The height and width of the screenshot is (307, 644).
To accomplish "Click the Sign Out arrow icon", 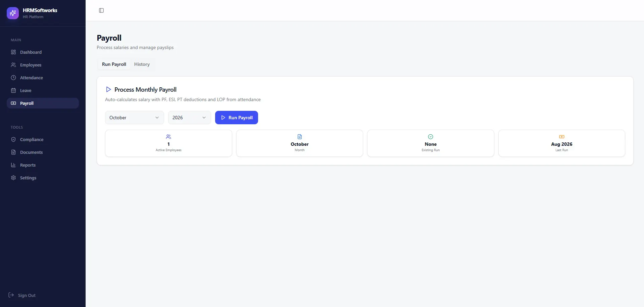I will (11, 295).
